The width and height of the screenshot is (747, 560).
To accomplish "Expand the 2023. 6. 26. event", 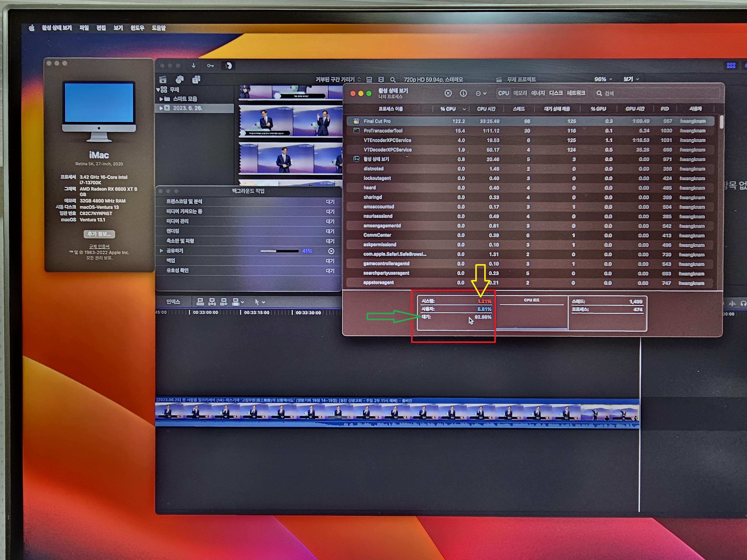I will [161, 108].
